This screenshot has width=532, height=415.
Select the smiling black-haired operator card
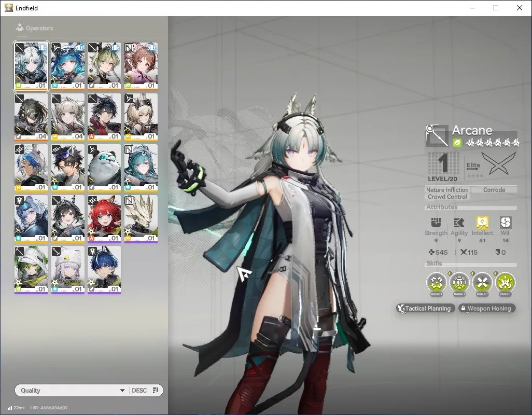coord(68,219)
